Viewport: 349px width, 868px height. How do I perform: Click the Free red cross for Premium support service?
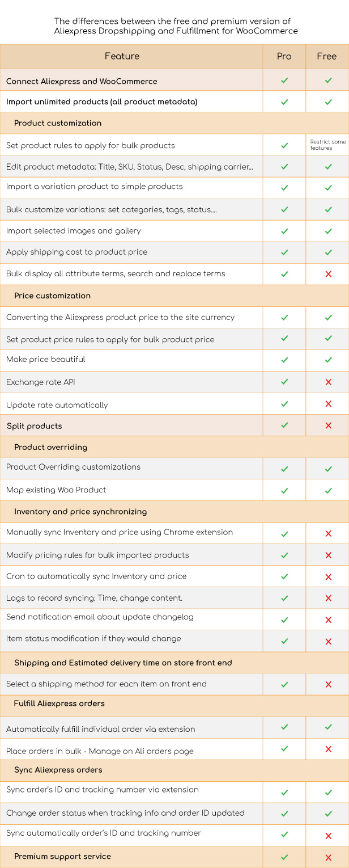(328, 857)
